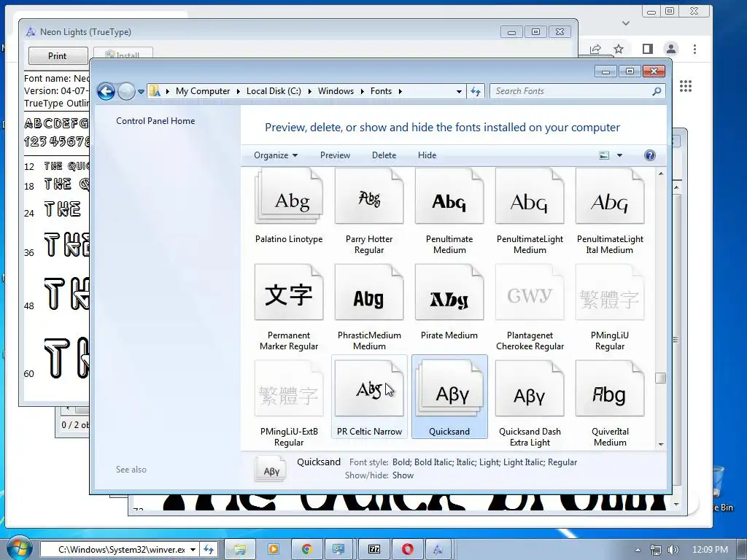Click the share icon in Chrome window

coord(595,49)
